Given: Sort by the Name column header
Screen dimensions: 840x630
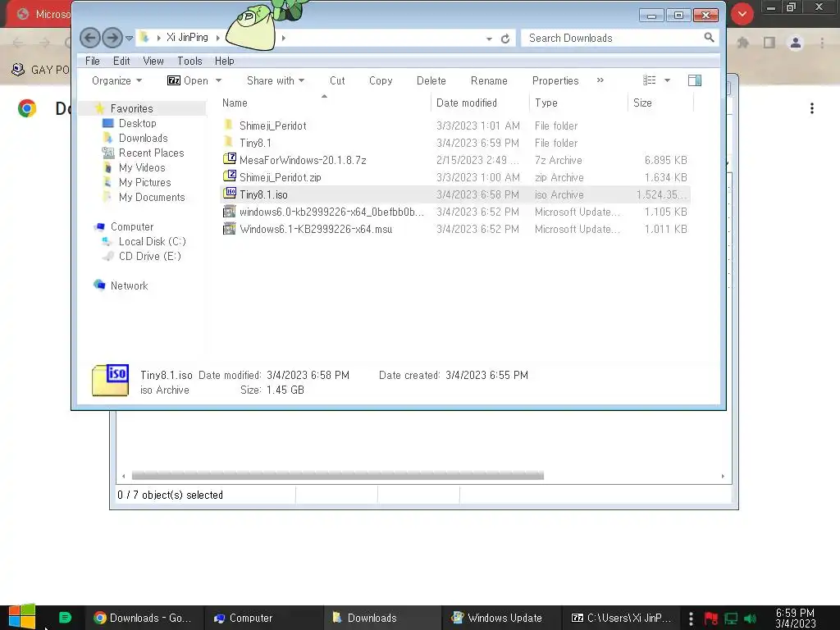Looking at the screenshot, I should click(x=235, y=103).
